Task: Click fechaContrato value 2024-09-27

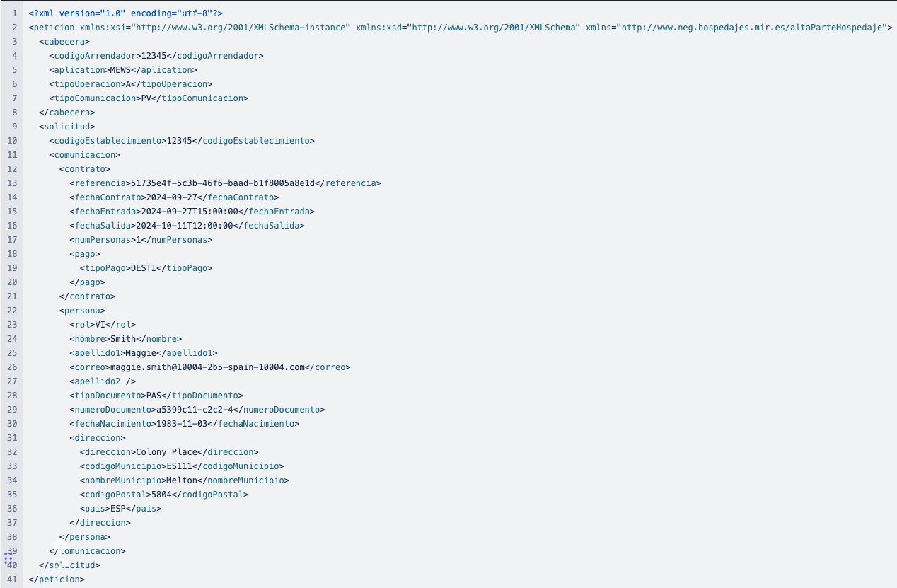Action: [x=172, y=197]
